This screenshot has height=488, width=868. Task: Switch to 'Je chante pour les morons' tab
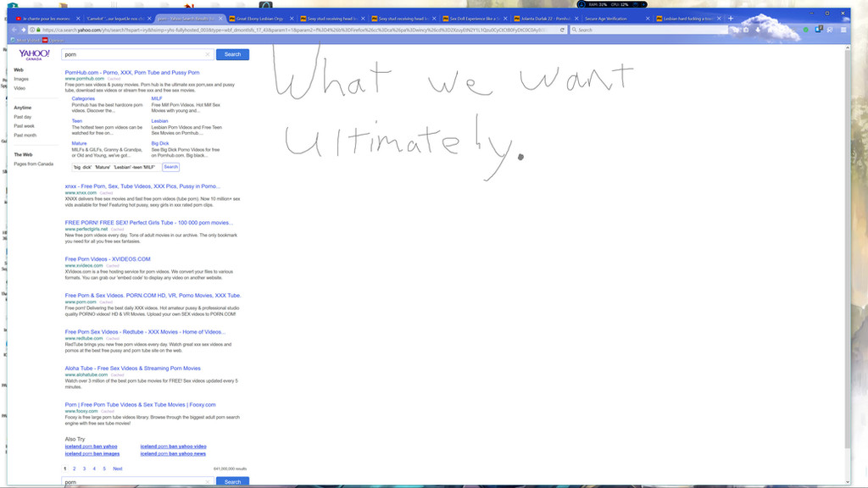point(47,19)
